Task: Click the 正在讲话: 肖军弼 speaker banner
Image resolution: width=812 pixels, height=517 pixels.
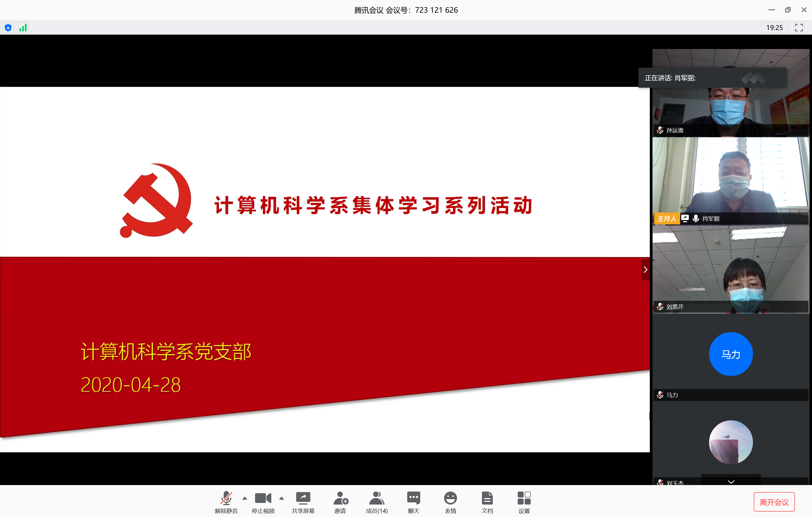Action: [713, 78]
